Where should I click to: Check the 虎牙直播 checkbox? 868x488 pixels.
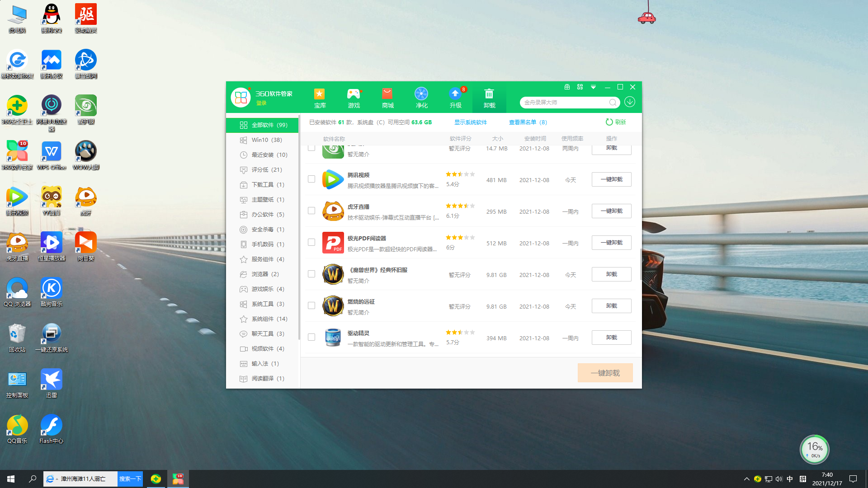click(x=311, y=211)
